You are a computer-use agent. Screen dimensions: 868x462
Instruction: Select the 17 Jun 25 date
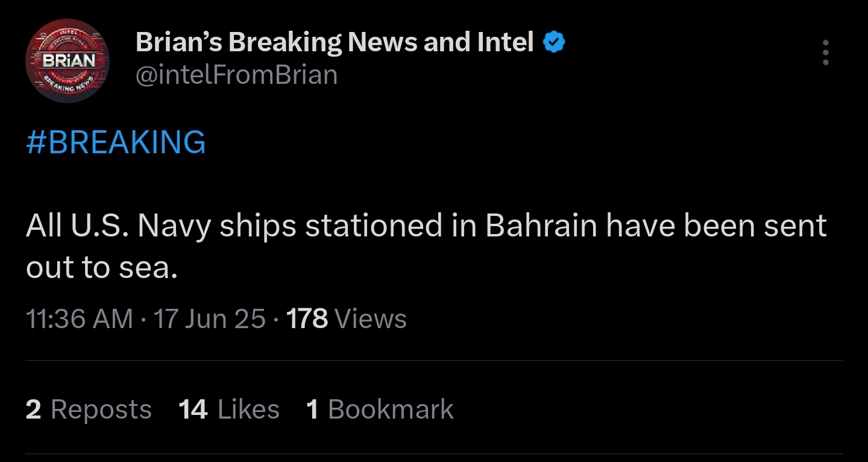point(210,318)
